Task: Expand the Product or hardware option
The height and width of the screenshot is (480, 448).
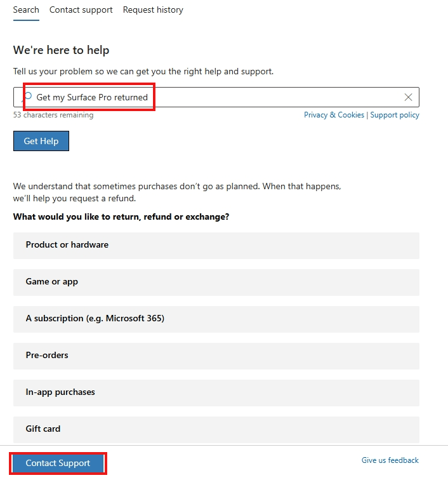Action: (216, 246)
